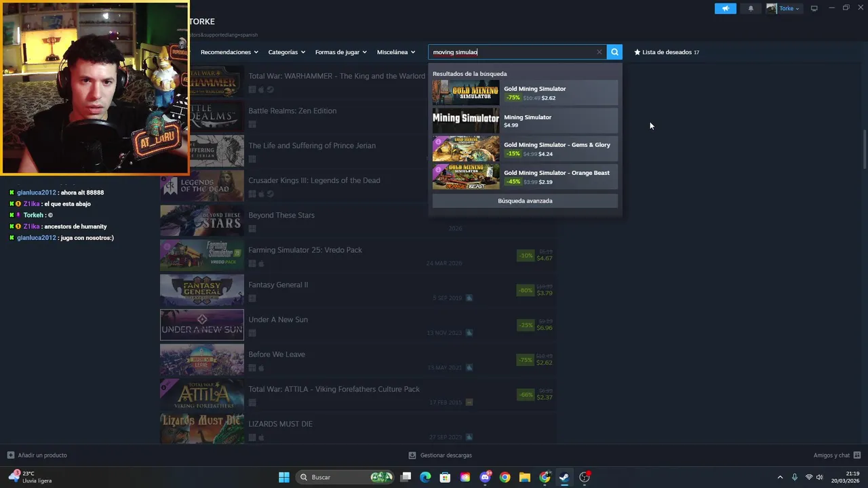The height and width of the screenshot is (488, 868).
Task: Click the Windows taskbar Buscar search box
Action: [x=346, y=477]
